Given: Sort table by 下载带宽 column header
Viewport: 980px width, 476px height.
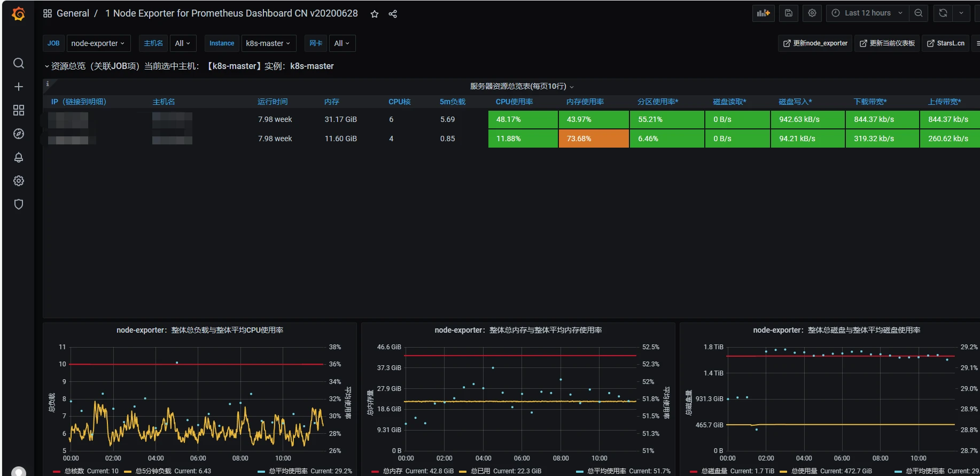Looking at the screenshot, I should click(870, 102).
